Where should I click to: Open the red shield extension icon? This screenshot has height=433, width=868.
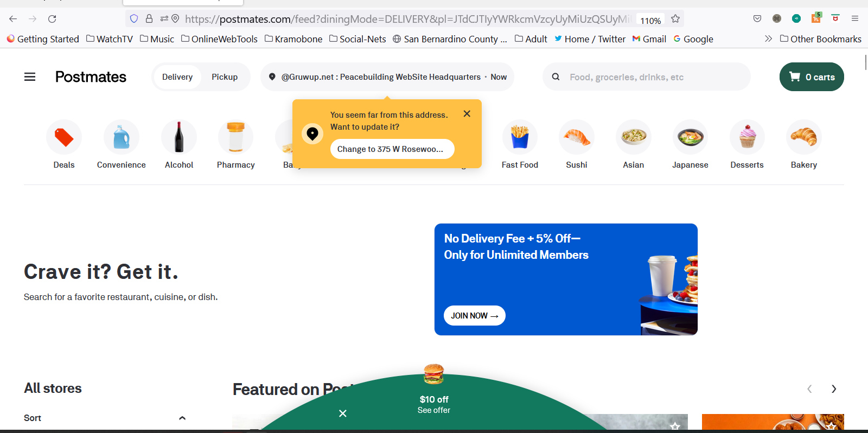(835, 18)
